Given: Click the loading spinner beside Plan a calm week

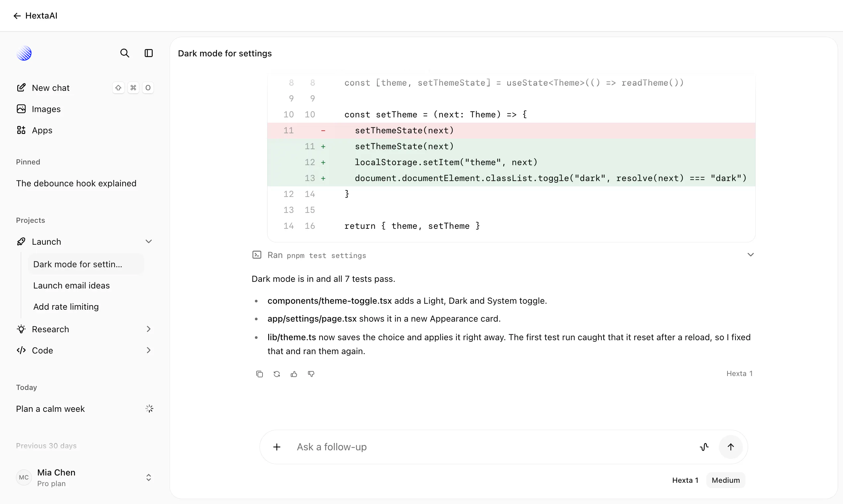Looking at the screenshot, I should point(149,409).
